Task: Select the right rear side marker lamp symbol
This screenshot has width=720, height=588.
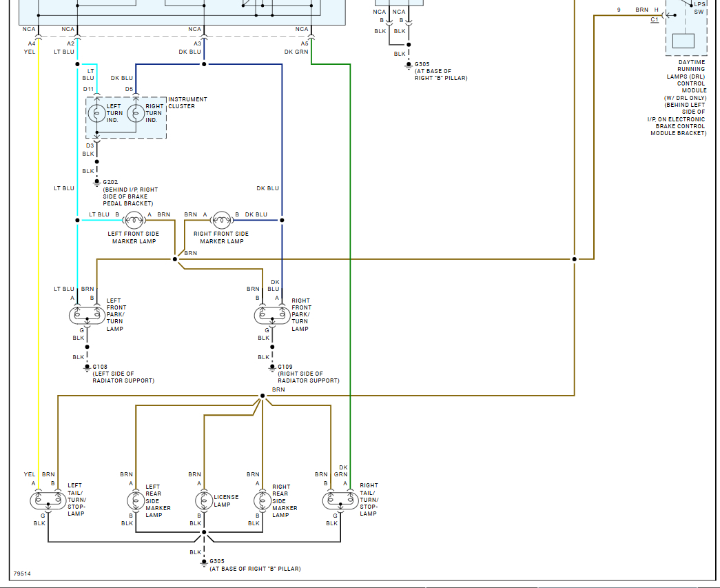Action: click(x=262, y=500)
